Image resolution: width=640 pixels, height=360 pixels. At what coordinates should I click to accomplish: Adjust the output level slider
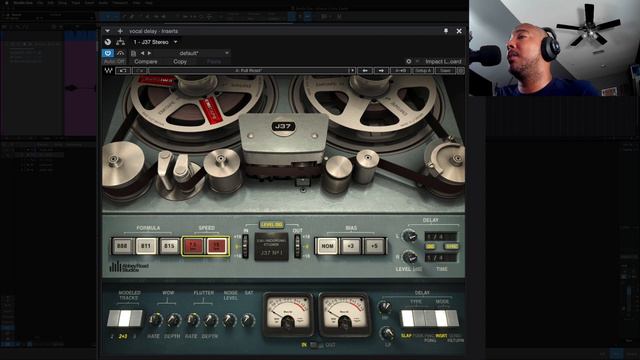point(298,247)
